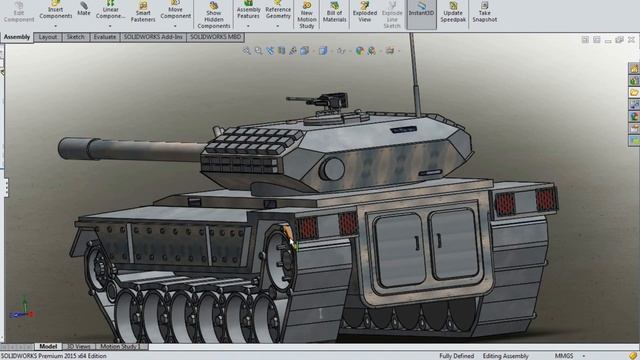640x360 pixels.
Task: Switch to the Layout tab
Action: [x=48, y=37]
